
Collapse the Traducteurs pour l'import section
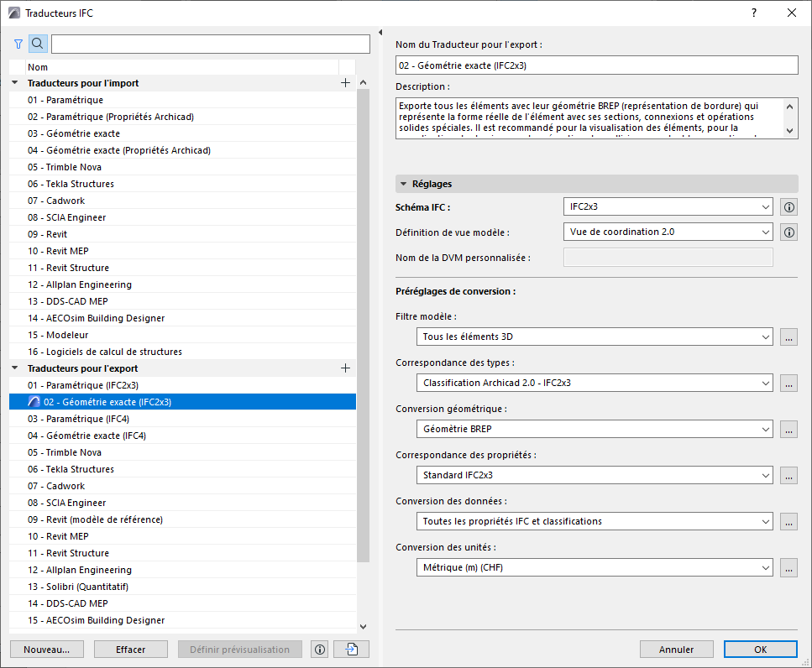coord(14,83)
